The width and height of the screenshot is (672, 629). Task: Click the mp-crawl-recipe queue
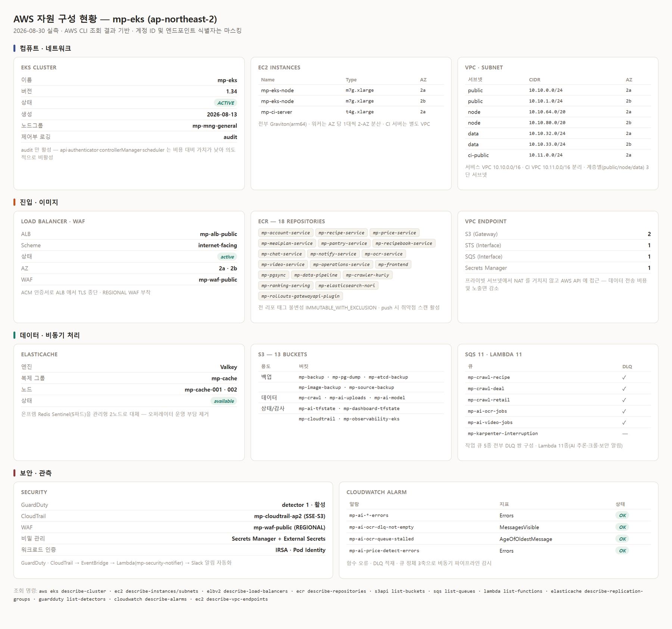(489, 377)
